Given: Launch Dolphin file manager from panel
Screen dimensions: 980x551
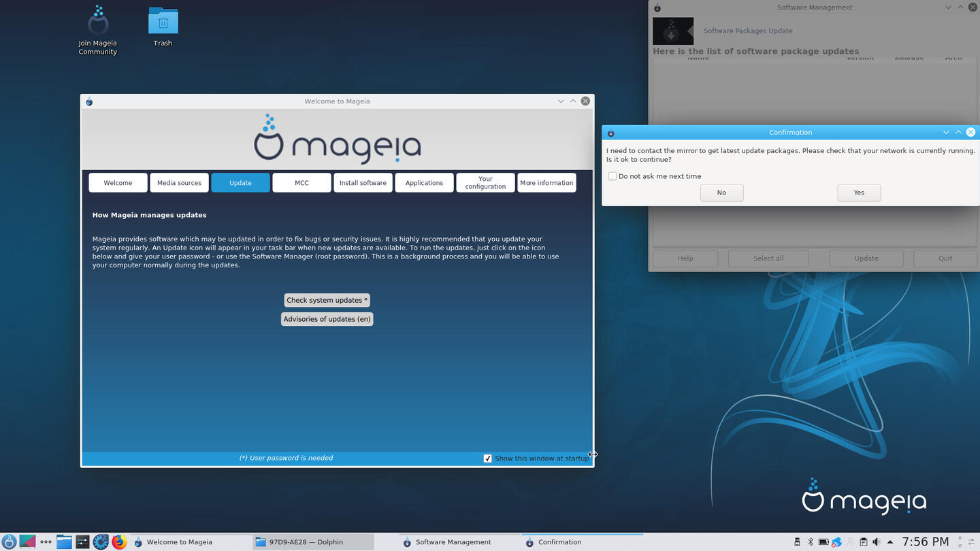Looking at the screenshot, I should coord(64,541).
